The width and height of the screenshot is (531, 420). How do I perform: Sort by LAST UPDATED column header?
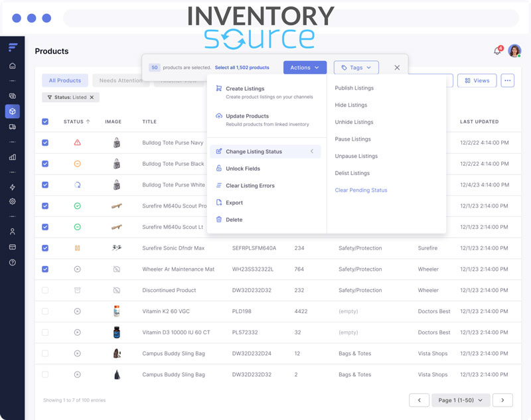[x=479, y=121]
